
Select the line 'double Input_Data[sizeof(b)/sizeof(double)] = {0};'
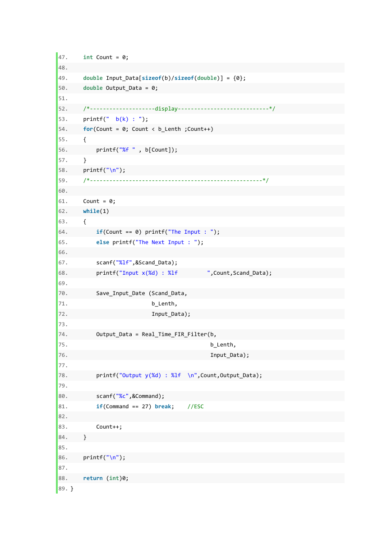[x=164, y=78]
